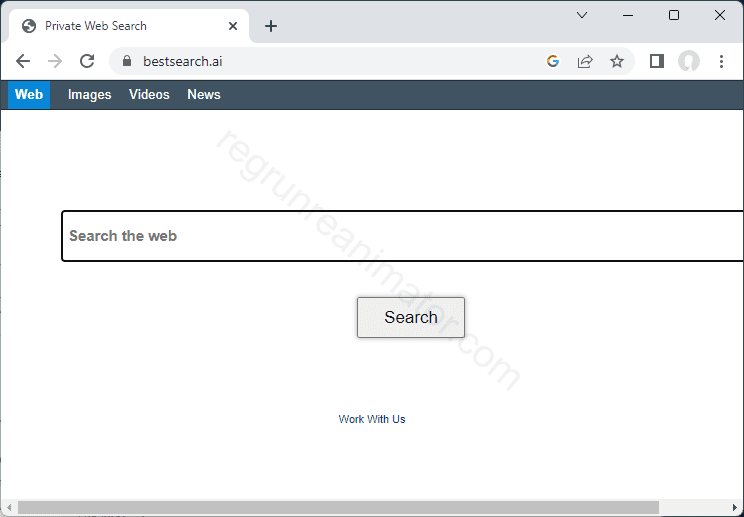Click the forward navigation arrow

tap(55, 61)
